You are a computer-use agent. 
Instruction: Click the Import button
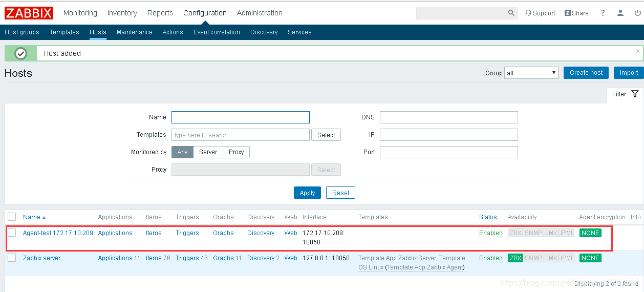[629, 73]
